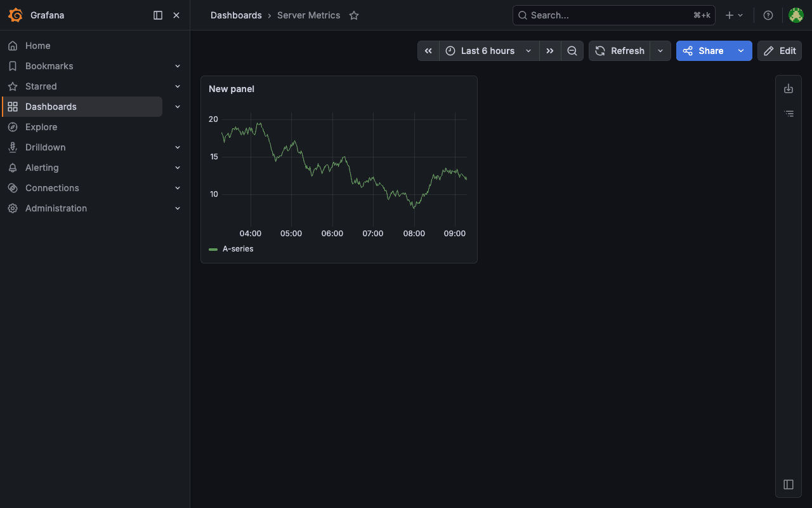
Task: Click the 15 y-axis label
Action: tap(213, 157)
